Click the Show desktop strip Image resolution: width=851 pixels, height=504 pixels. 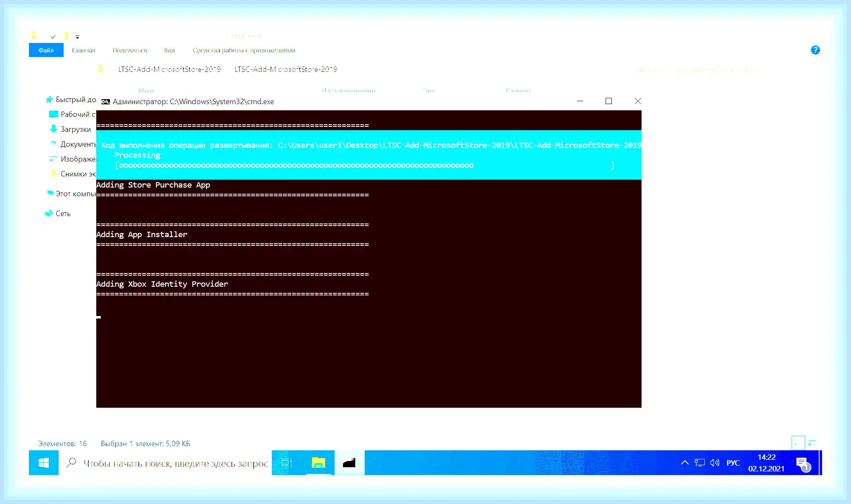tap(820, 463)
